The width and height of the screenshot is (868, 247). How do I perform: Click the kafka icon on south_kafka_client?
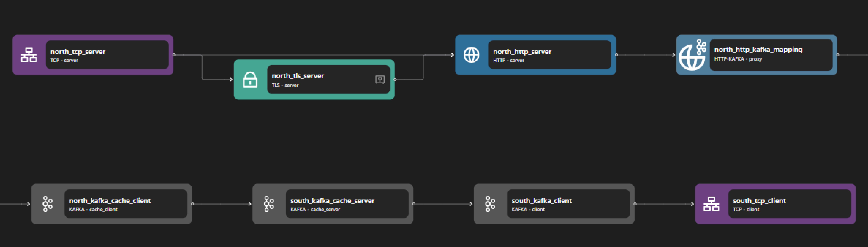[x=490, y=204]
